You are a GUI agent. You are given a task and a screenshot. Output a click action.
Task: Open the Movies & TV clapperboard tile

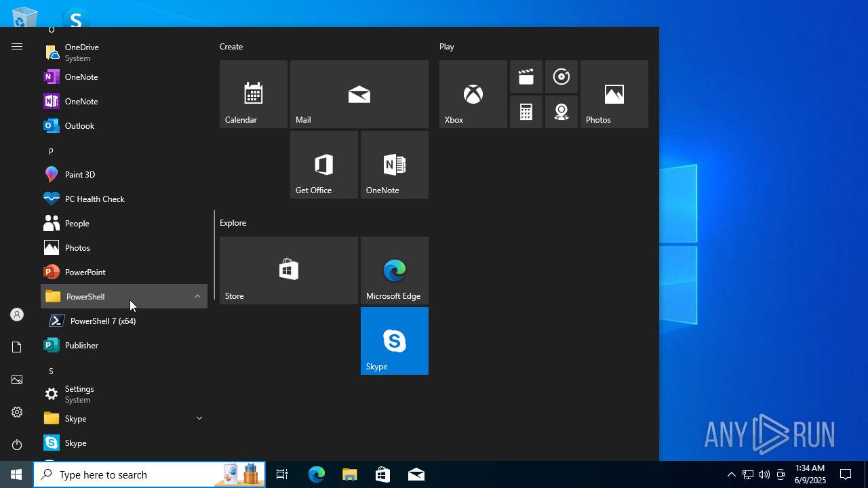[526, 77]
